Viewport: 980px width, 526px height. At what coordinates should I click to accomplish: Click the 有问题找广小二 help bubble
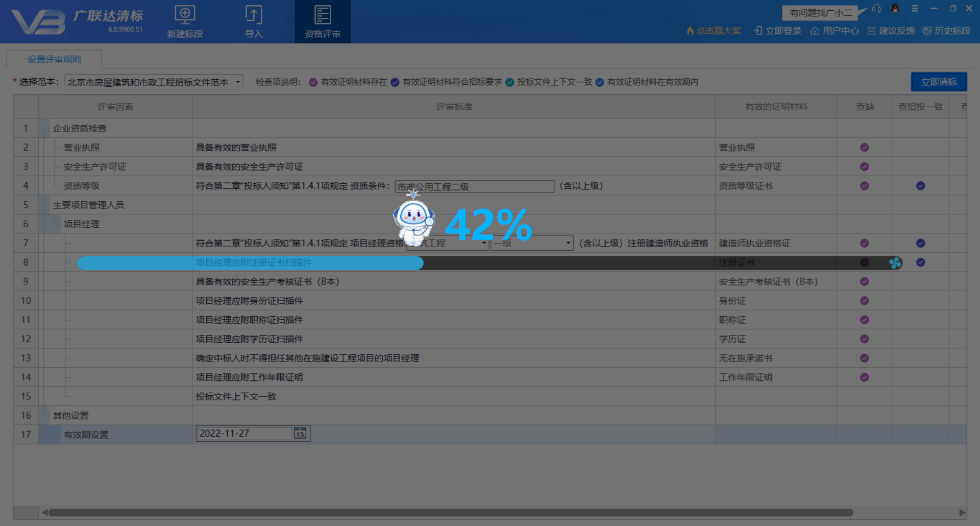tap(821, 13)
